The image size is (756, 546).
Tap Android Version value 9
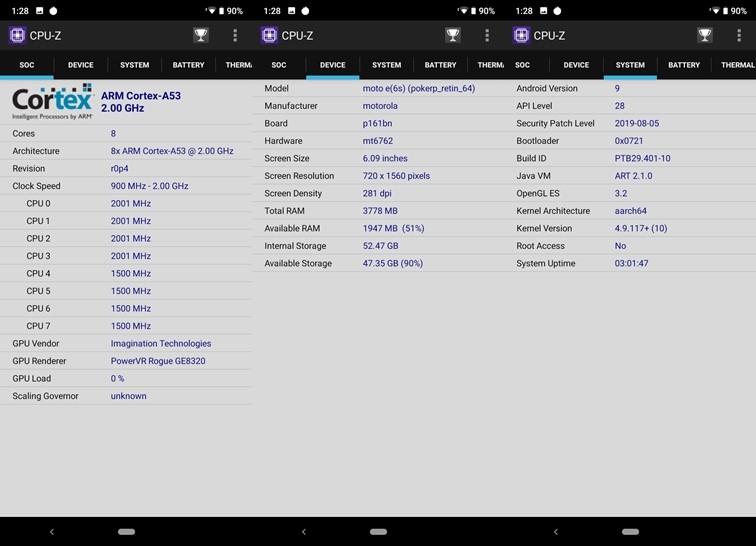[617, 88]
